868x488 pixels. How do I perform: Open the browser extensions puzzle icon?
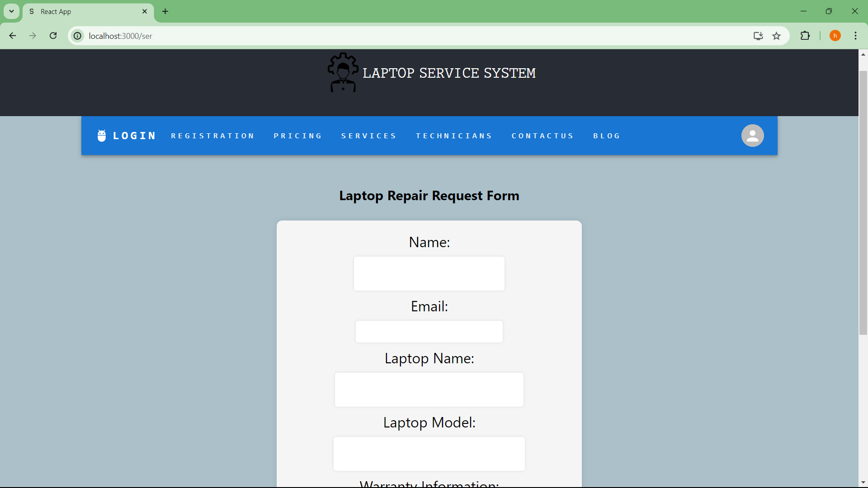pyautogui.click(x=805, y=36)
